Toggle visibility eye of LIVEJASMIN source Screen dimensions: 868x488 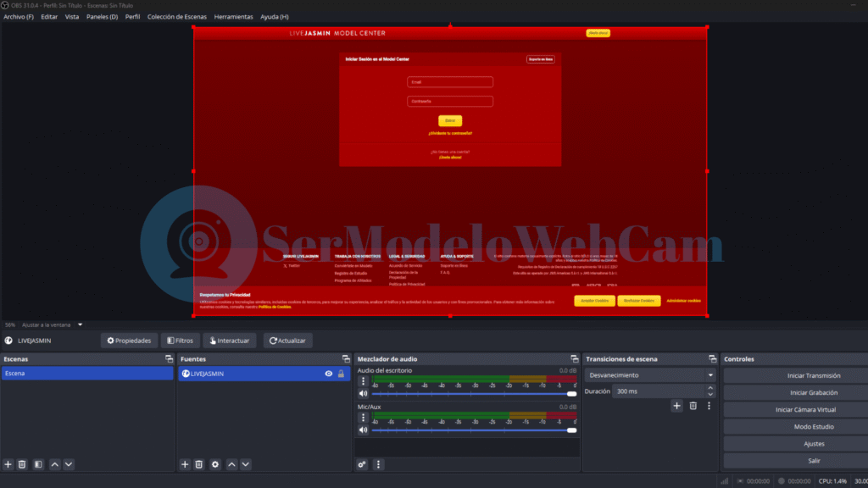328,374
